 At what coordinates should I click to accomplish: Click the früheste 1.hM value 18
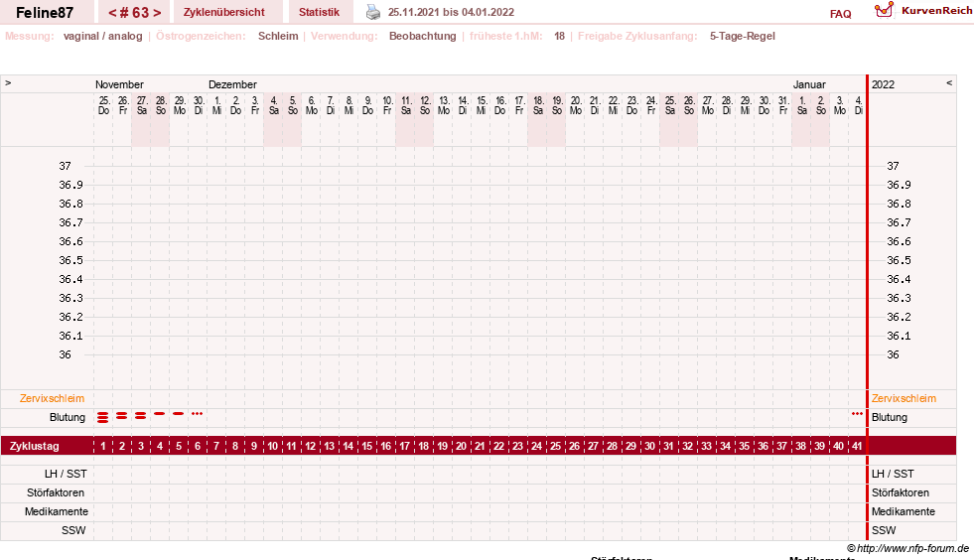coord(560,36)
